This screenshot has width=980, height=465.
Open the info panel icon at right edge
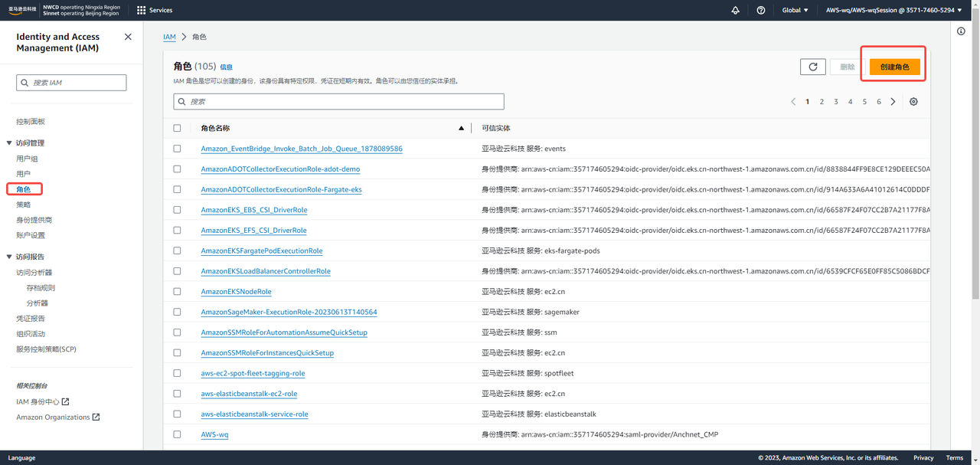[x=962, y=31]
